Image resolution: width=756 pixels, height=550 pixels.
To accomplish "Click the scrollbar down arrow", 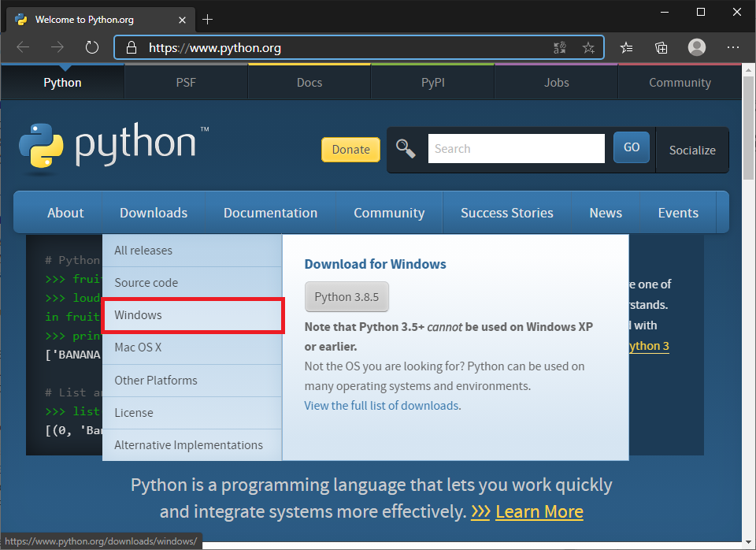I will tap(748, 543).
